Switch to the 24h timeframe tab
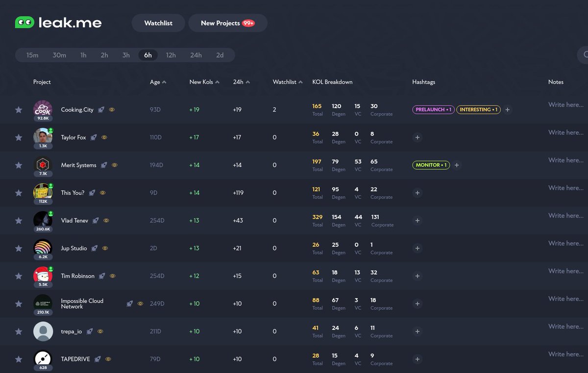 click(196, 55)
